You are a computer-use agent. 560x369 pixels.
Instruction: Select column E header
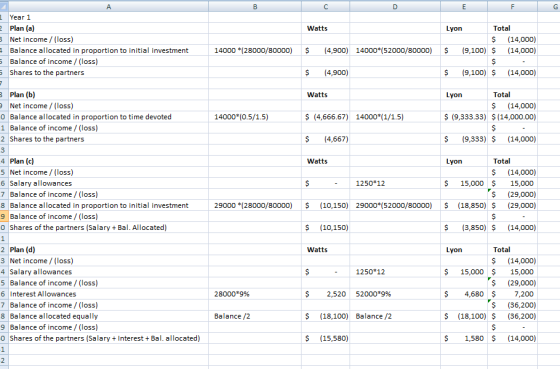point(464,6)
